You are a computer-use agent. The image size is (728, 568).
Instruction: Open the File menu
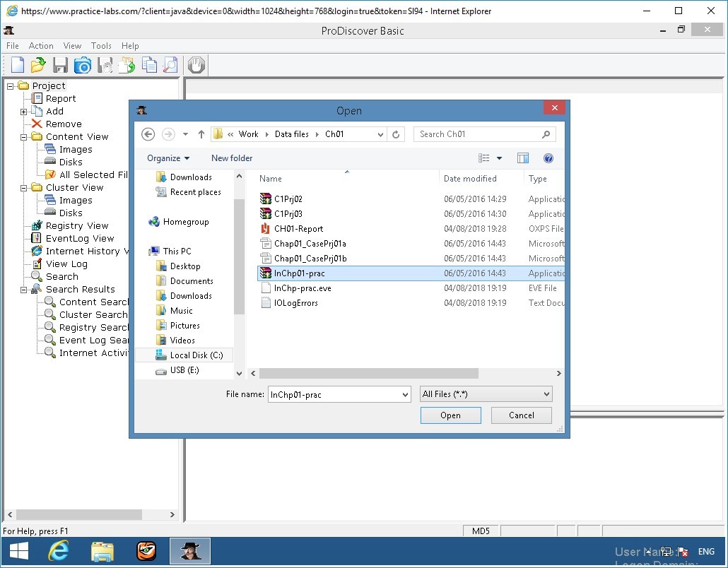13,45
